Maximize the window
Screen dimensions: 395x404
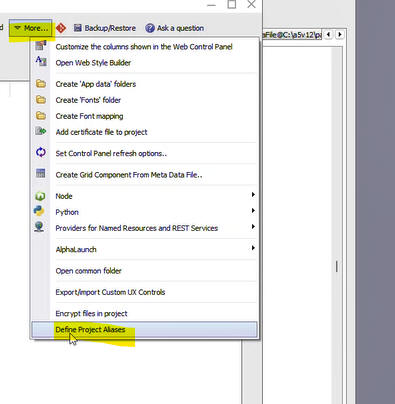[232, 4]
